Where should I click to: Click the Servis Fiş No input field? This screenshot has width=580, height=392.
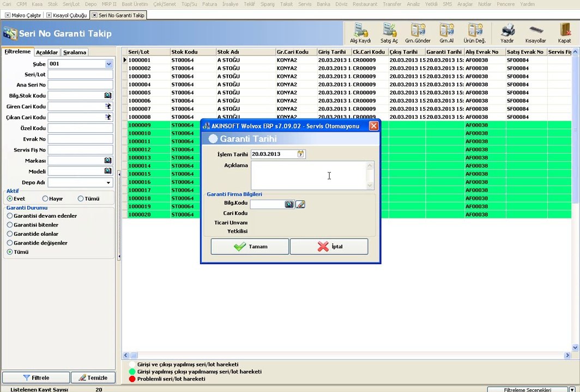tap(80, 150)
